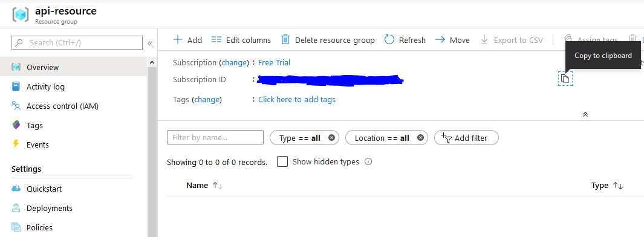This screenshot has width=644, height=237.
Task: Click the Activity log book icon
Action: [16, 86]
